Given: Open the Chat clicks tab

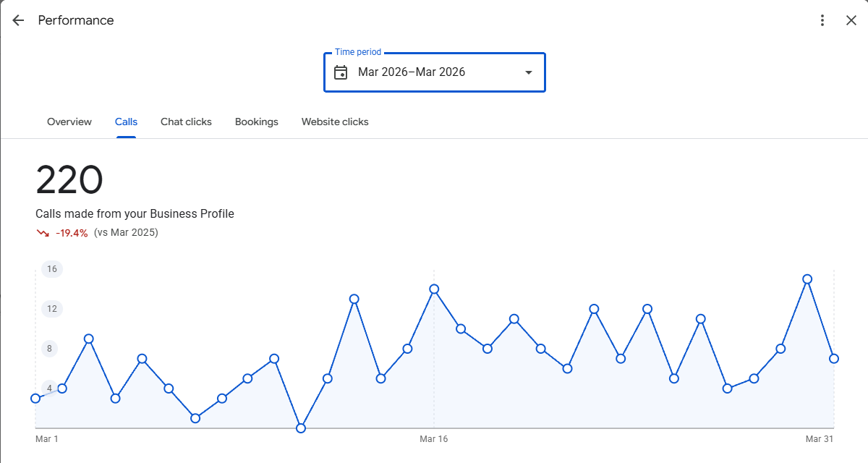Looking at the screenshot, I should point(186,122).
